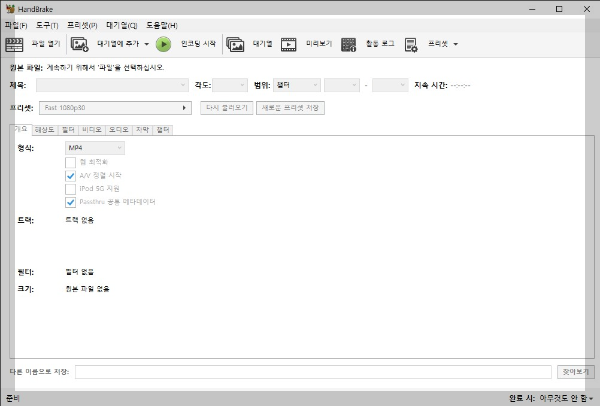Open the end chapter dropdown before 지속 시간

[x=390, y=85]
